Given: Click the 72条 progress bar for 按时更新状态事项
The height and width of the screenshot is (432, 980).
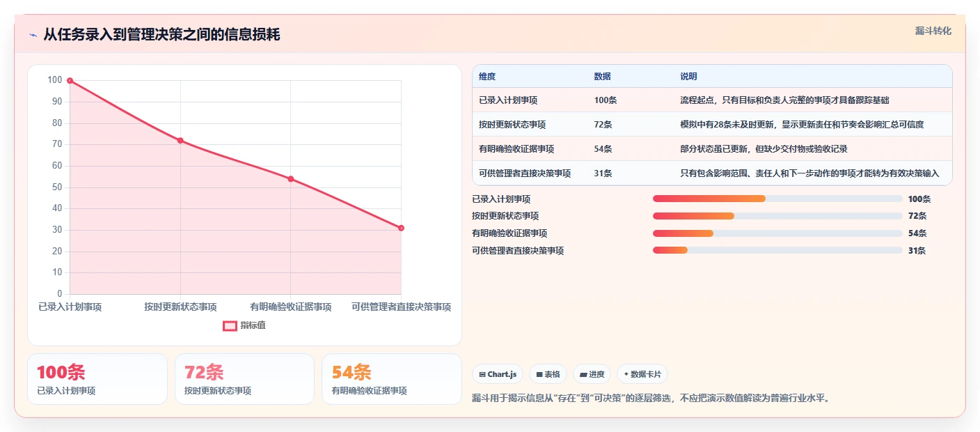Looking at the screenshot, I should (x=777, y=216).
